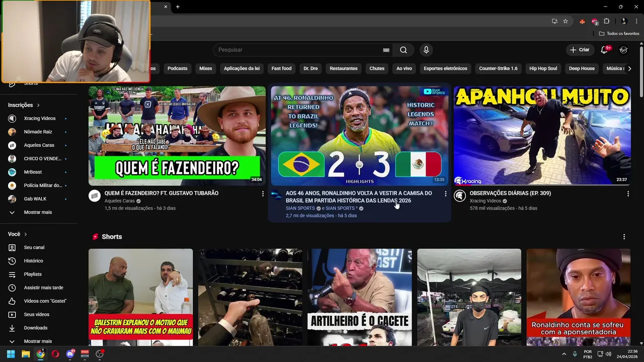Open Xracing Videos channel under video
This screenshot has width=644, height=362.
pyautogui.click(x=485, y=201)
